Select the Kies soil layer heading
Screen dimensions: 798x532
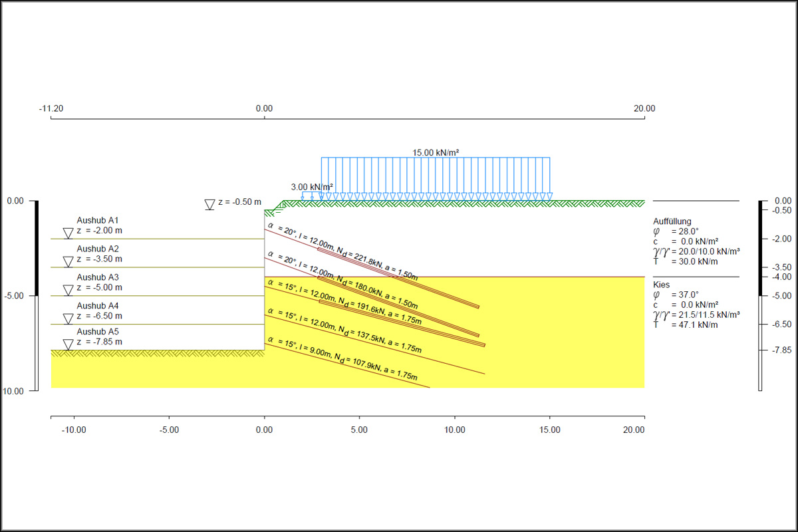[x=662, y=284]
